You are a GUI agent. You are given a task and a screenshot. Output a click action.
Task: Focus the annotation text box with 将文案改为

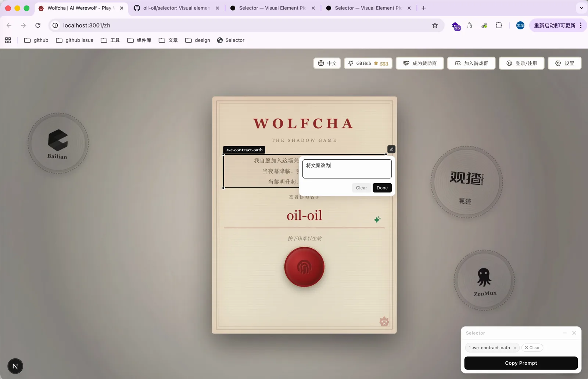click(347, 169)
